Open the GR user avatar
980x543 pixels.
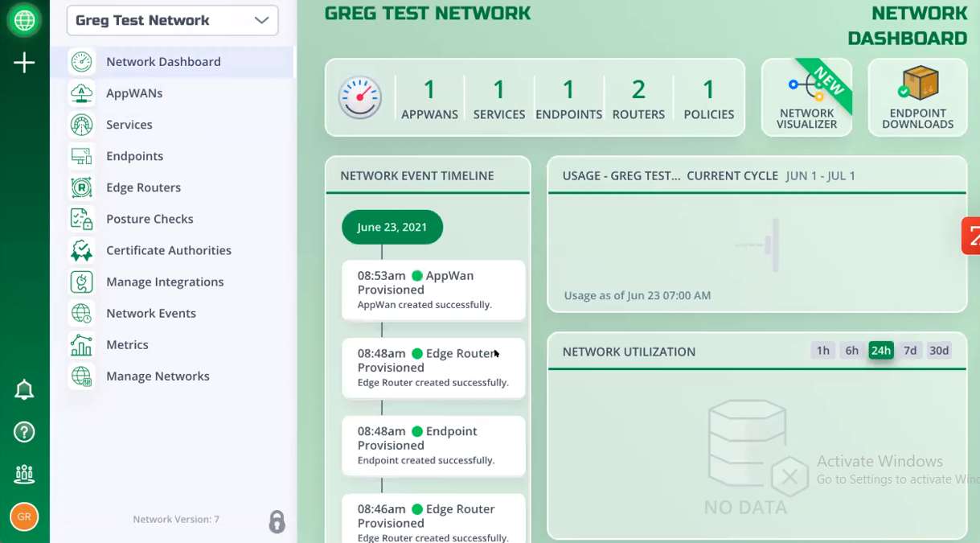[24, 516]
